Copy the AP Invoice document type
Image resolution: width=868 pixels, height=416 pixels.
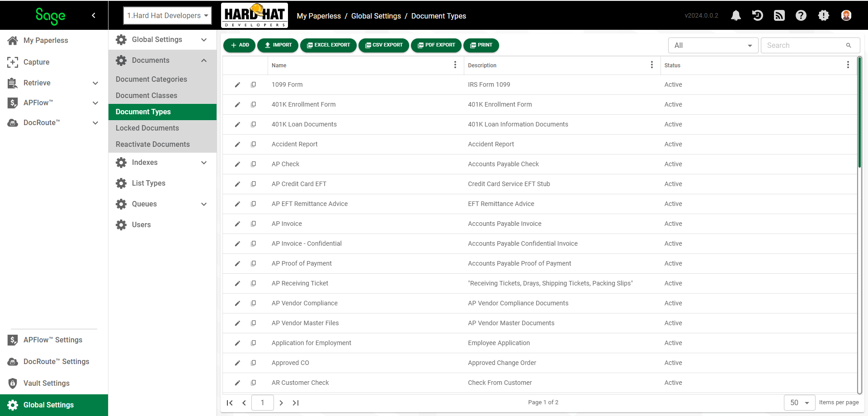coord(253,224)
